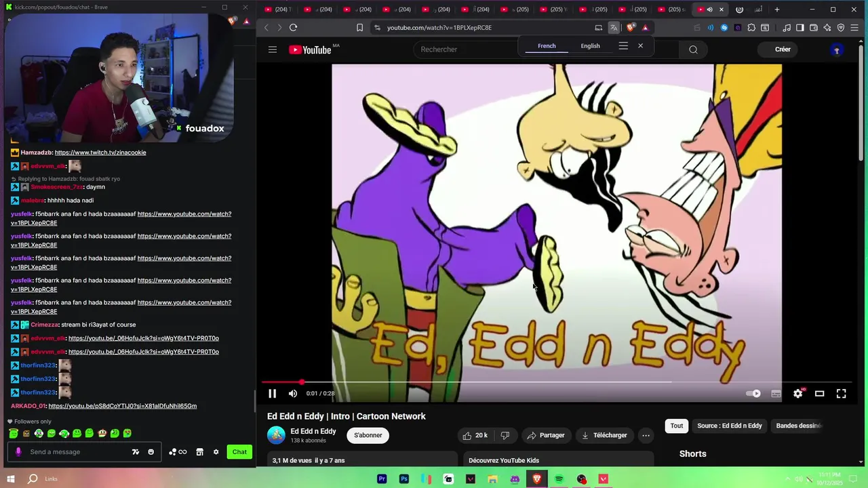Bookmark this page in Brave

(359, 28)
